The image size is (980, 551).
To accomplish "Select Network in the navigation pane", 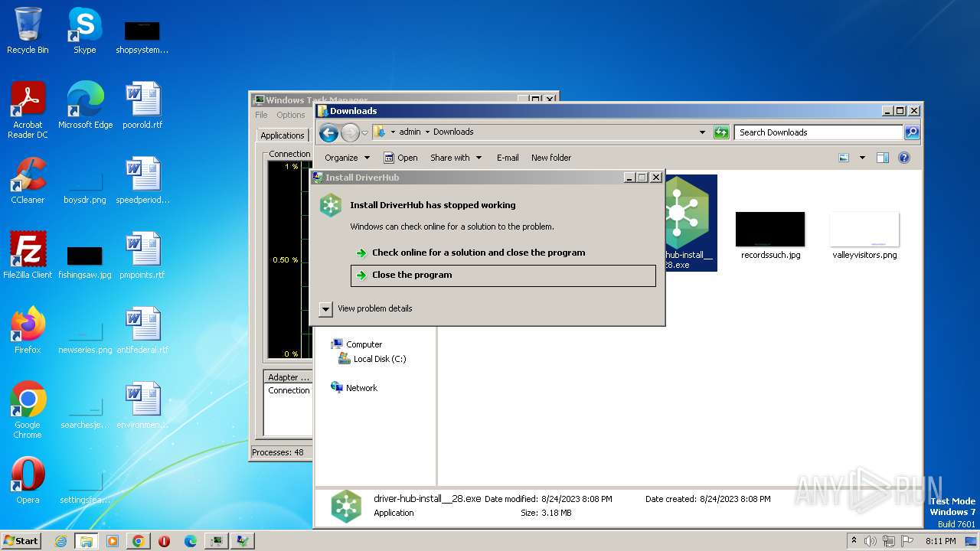I will coord(354,388).
